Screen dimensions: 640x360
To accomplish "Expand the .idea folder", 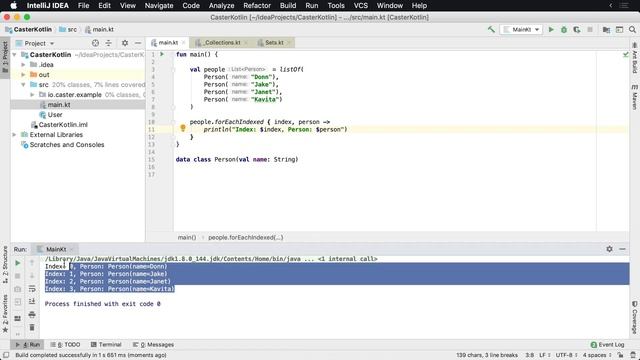I will (23, 64).
